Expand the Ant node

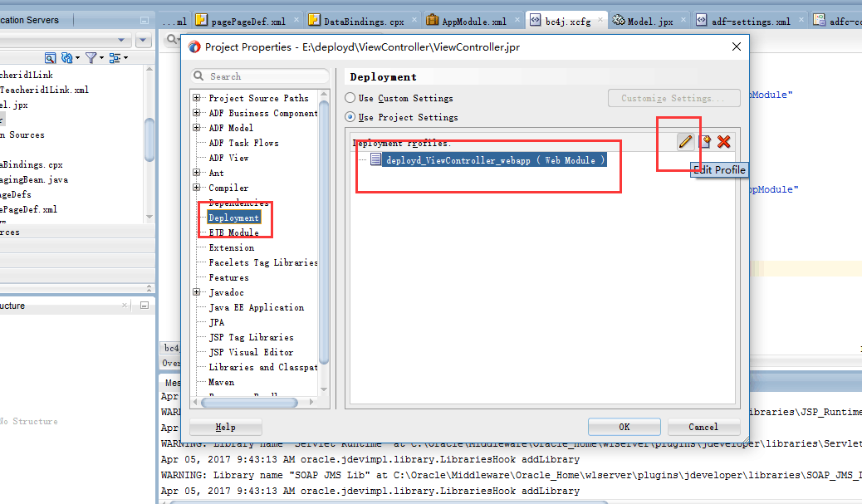point(196,173)
